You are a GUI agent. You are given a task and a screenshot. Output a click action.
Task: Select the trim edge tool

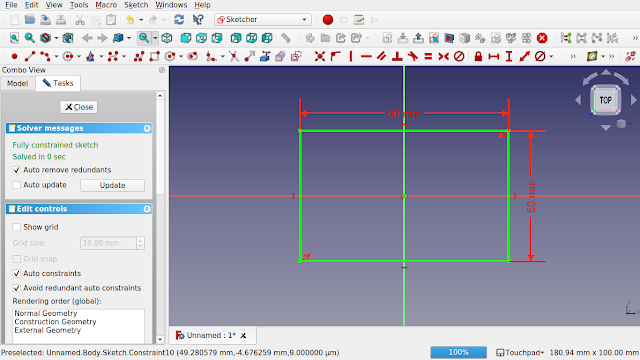pyautogui.click(x=234, y=56)
